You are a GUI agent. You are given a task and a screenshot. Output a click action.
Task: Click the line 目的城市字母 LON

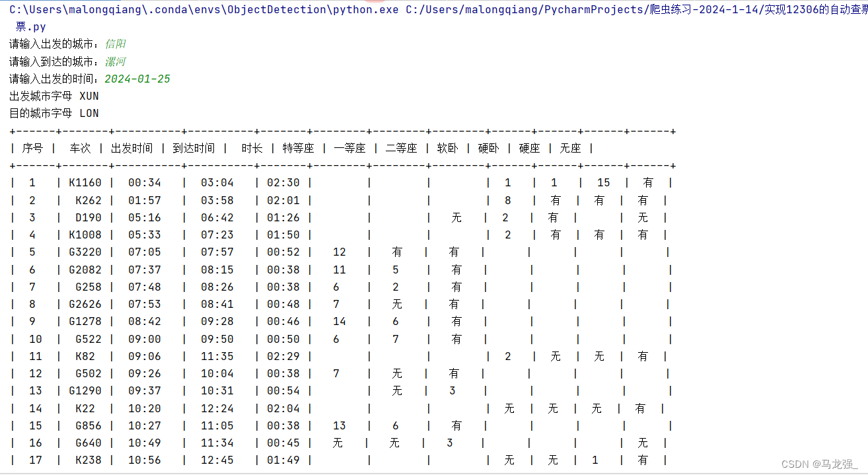point(54,114)
